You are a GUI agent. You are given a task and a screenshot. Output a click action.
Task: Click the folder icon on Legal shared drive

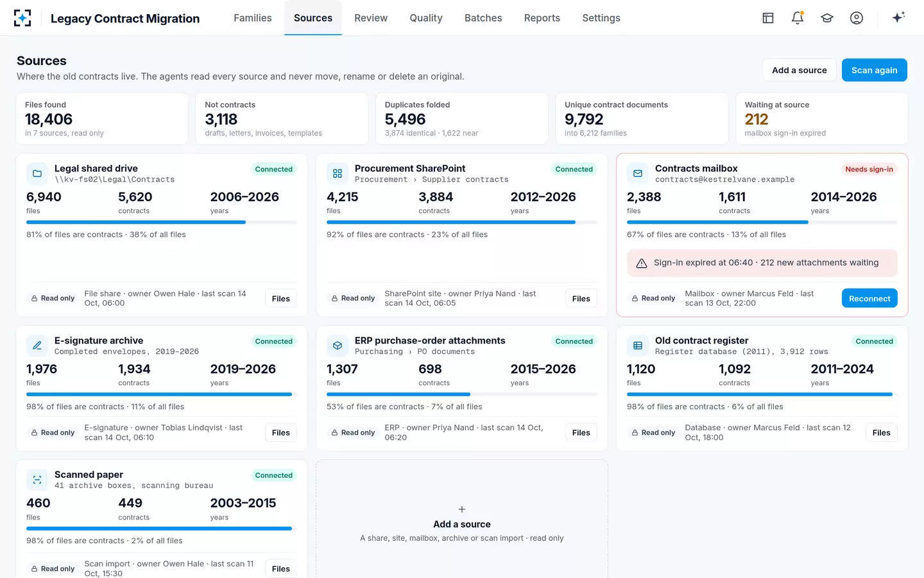[37, 173]
